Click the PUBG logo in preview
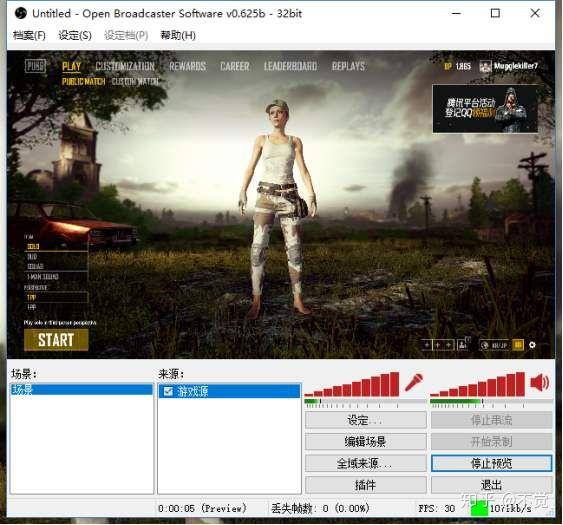 (x=35, y=66)
